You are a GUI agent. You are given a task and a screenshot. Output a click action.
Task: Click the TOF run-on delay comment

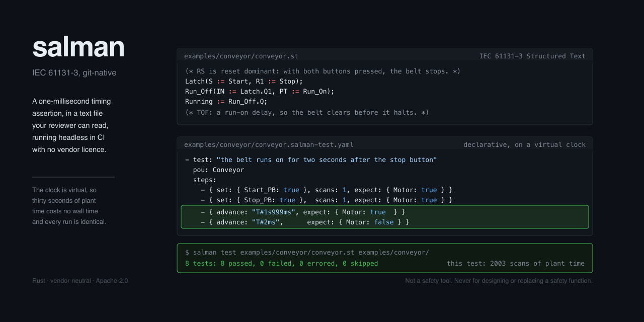pos(307,113)
